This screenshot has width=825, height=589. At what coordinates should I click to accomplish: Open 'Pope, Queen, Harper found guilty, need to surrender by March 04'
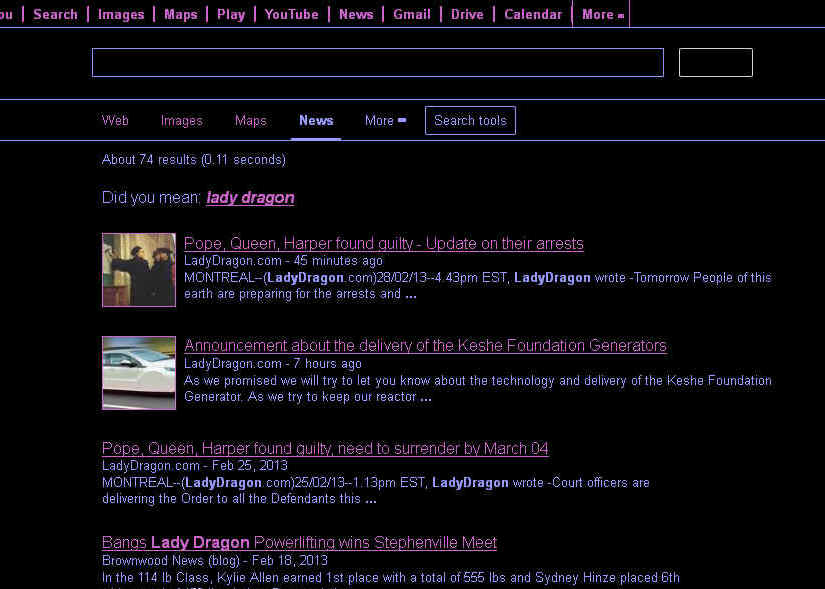(325, 448)
